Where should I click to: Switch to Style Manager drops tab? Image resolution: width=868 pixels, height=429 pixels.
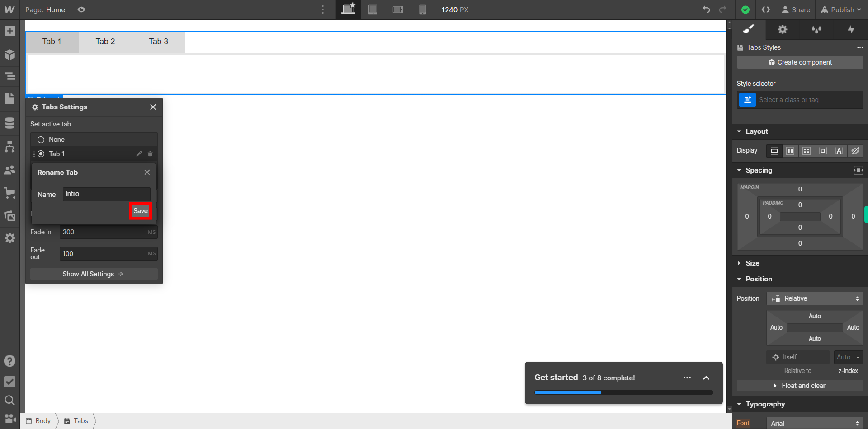point(816,29)
